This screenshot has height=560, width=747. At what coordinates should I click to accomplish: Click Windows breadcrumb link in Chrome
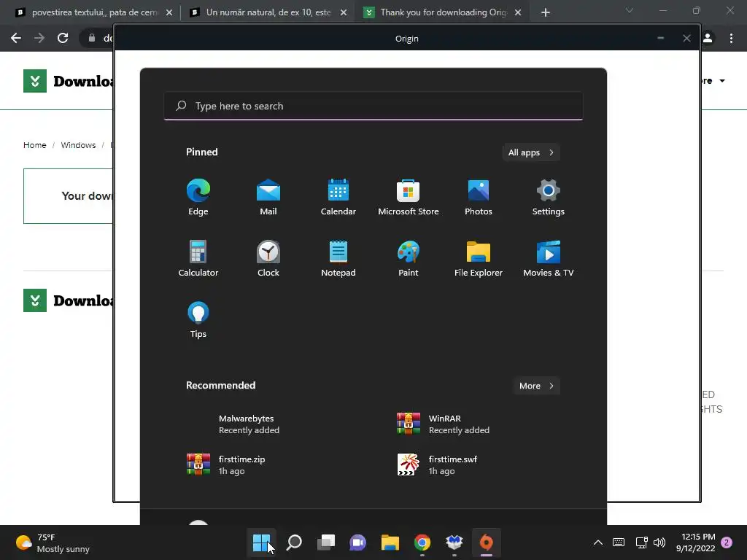click(x=78, y=145)
